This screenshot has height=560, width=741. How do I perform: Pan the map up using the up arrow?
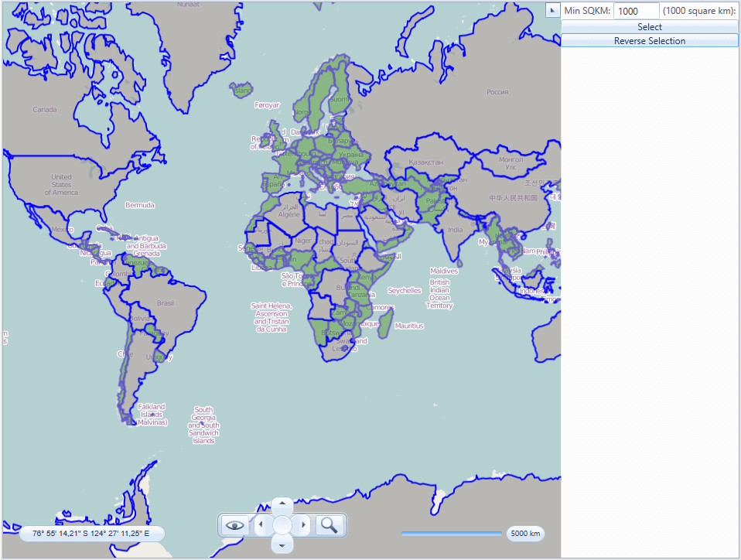tap(282, 504)
